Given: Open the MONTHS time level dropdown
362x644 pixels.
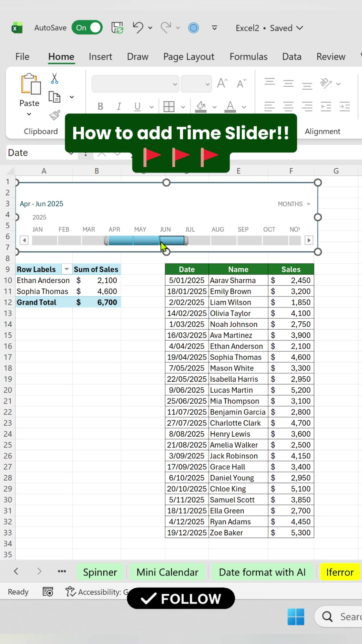Looking at the screenshot, I should [294, 204].
